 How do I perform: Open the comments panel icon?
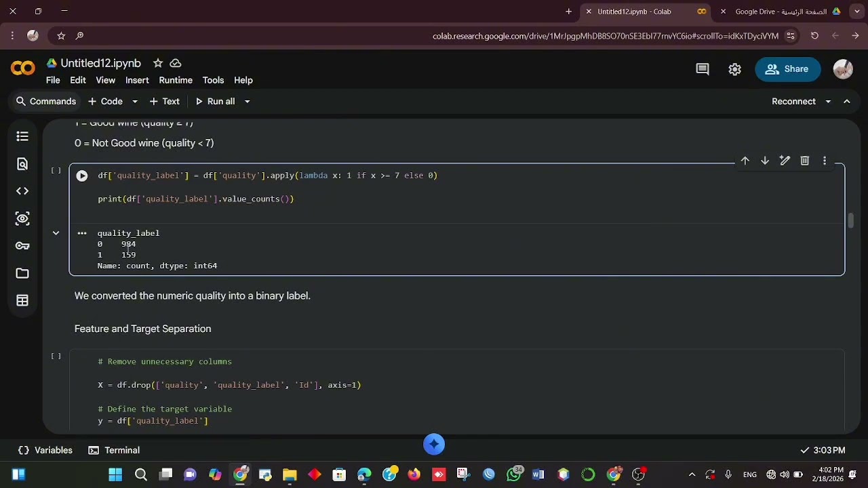[703, 69]
